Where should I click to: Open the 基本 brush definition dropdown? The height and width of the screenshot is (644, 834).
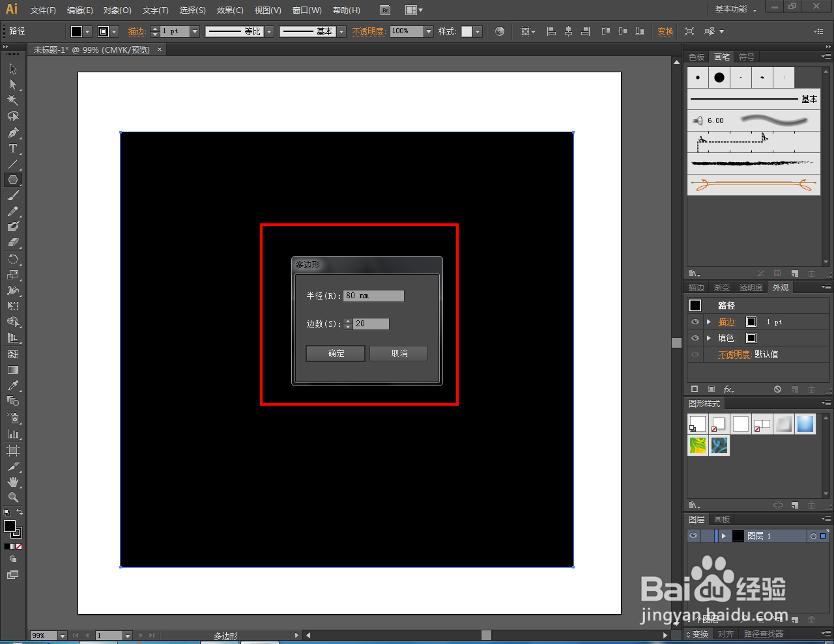click(x=341, y=31)
